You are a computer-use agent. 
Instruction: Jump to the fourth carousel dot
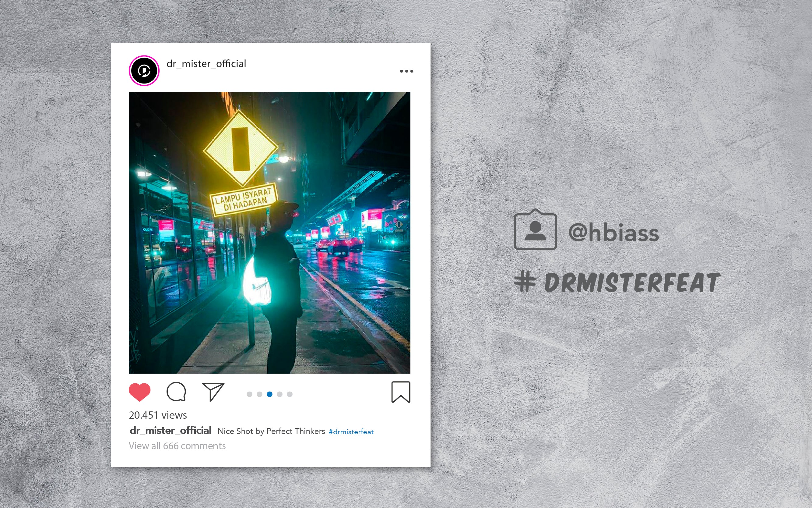[279, 394]
